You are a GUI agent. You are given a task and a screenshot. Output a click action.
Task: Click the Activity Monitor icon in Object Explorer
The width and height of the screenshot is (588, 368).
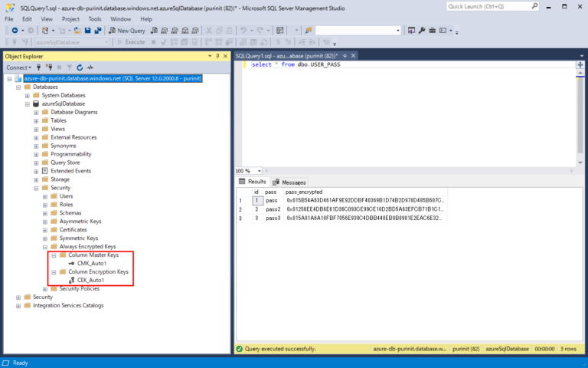[90, 67]
